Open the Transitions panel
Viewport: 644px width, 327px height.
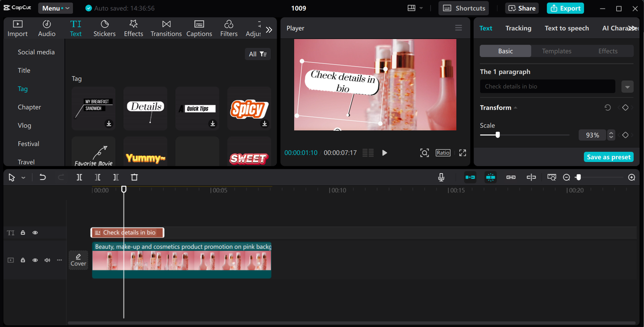(166, 28)
